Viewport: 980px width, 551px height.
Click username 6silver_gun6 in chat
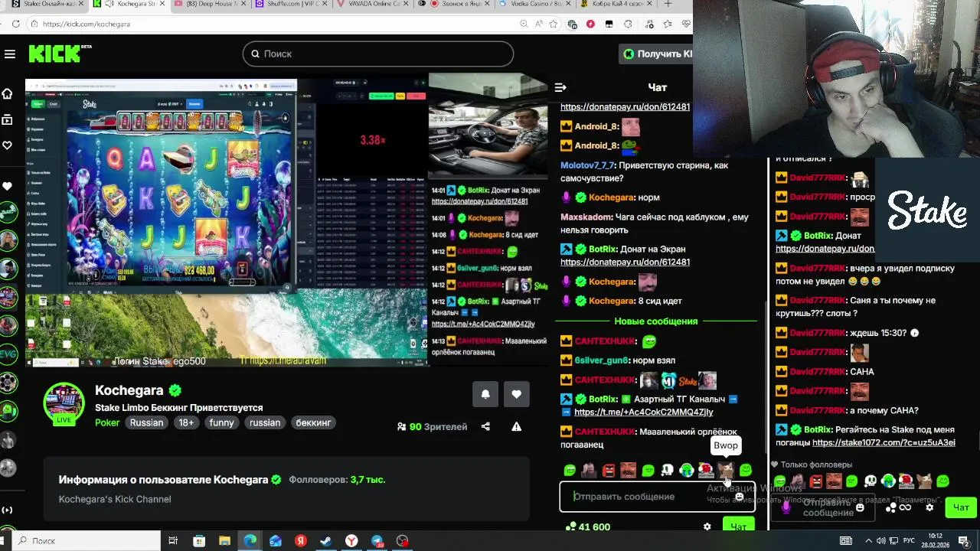pos(601,360)
